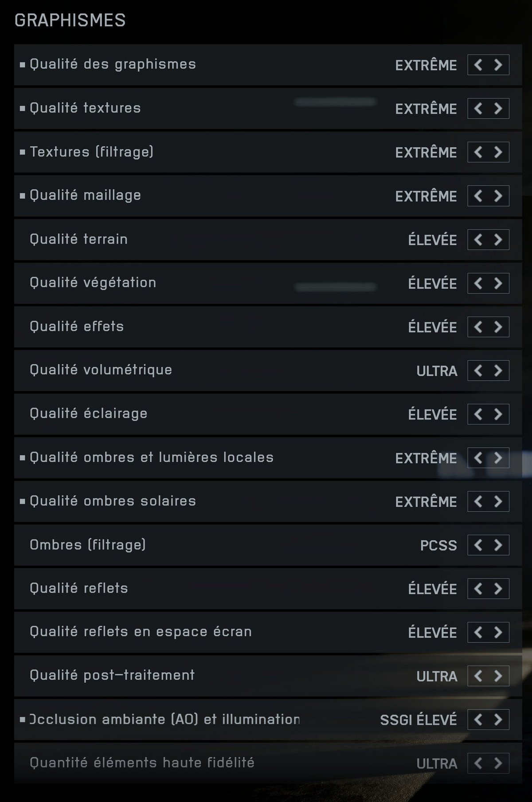This screenshot has height=802, width=532.
Task: Click right arrow for Quantité éléments haute fidélité
Action: [498, 763]
